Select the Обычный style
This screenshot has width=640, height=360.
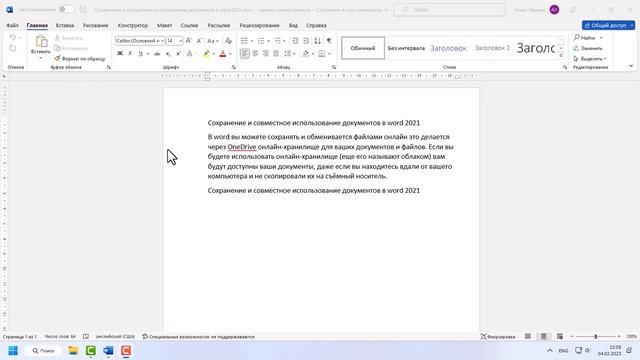(363, 48)
